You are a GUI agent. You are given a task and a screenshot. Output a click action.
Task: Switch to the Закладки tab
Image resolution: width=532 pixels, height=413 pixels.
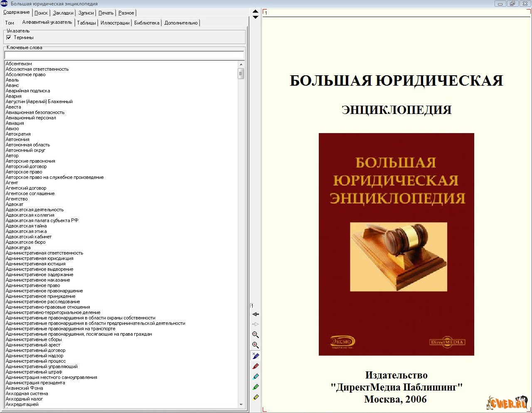(x=63, y=13)
